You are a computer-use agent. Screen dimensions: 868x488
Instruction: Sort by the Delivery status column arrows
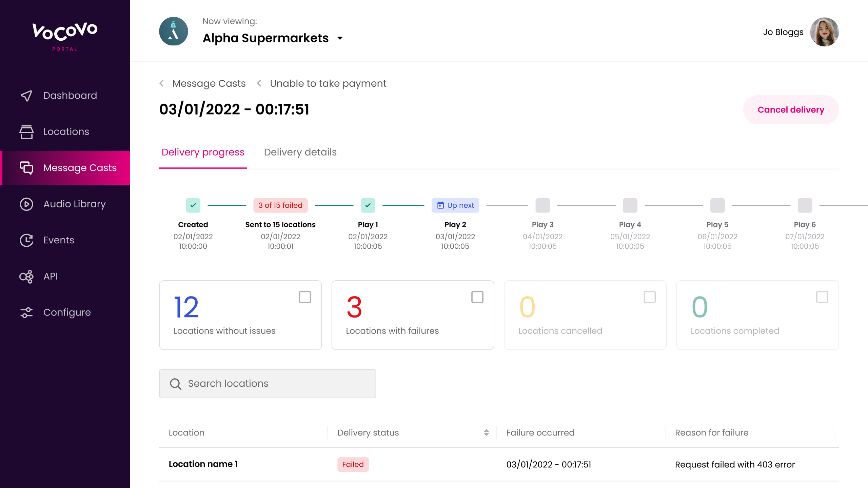pos(486,432)
